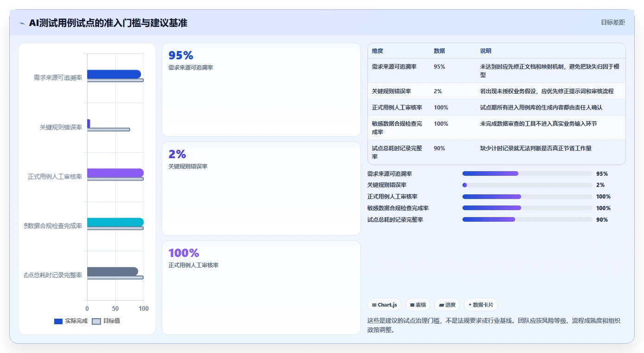Click the short indigo 关键规则错误率 chart bar
Viewport: 644px width, 353px height.
click(88, 123)
